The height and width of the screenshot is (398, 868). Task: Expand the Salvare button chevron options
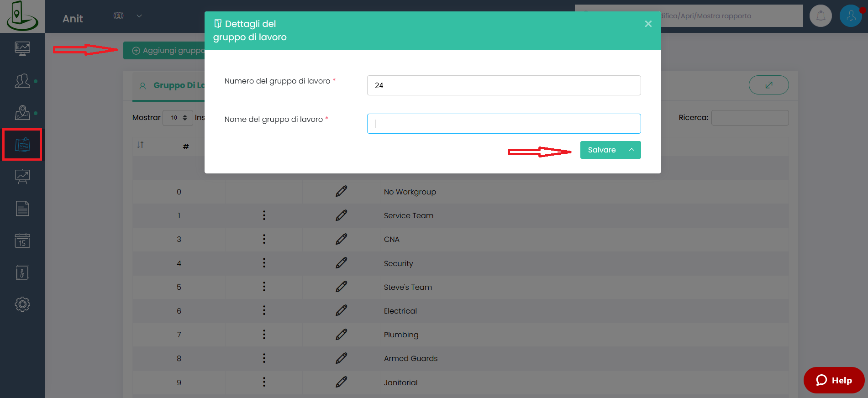(x=631, y=150)
